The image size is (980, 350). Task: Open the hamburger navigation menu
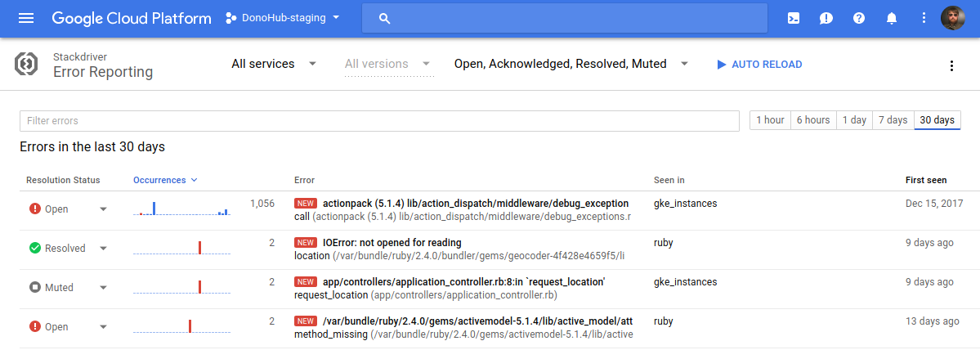pyautogui.click(x=26, y=18)
